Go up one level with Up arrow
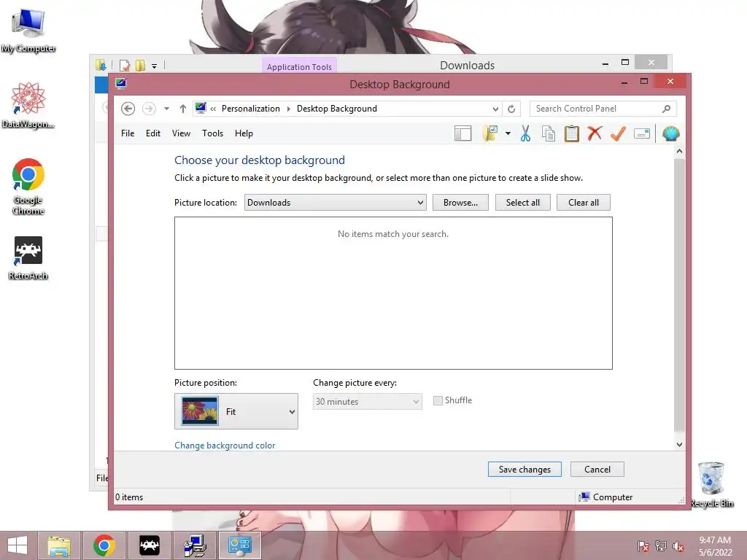The height and width of the screenshot is (560, 747). (x=183, y=109)
